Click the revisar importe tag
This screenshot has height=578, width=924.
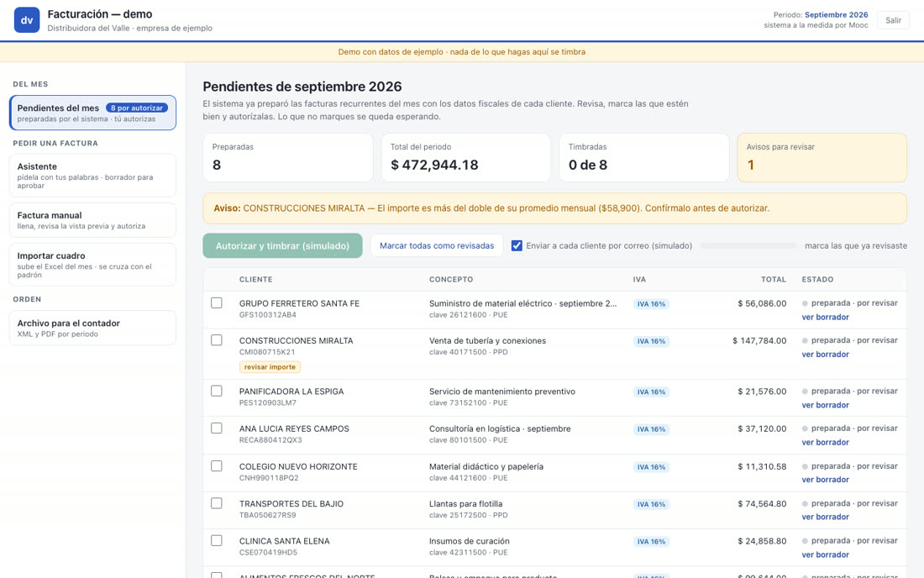tap(270, 367)
